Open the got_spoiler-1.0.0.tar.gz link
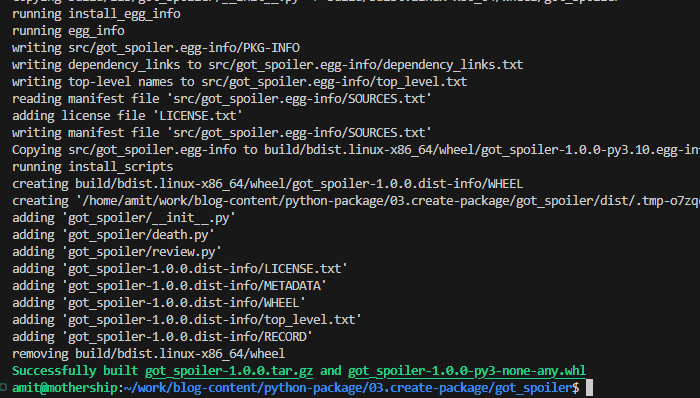700x398 pixels. point(229,371)
